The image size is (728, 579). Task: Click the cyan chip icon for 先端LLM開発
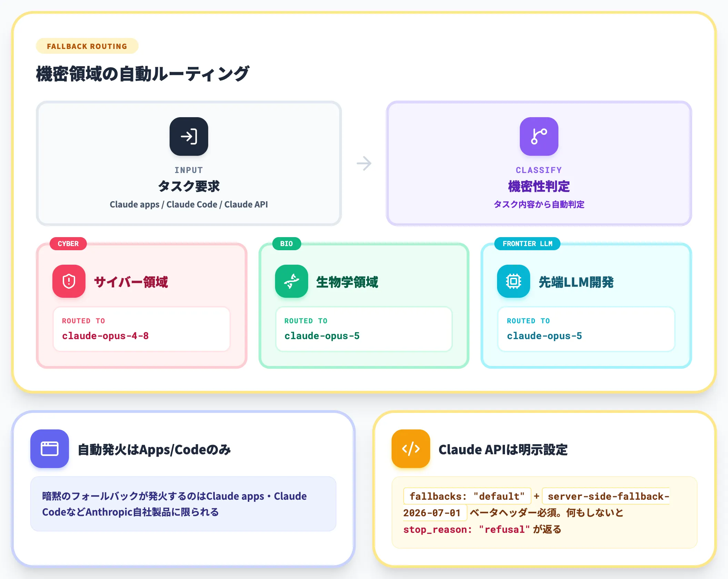pos(513,281)
